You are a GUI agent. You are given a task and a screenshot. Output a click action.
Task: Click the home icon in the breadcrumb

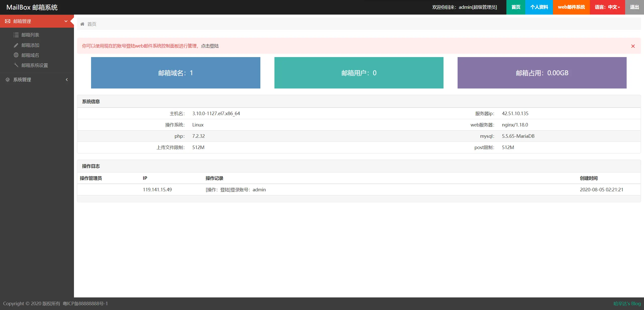coord(82,24)
